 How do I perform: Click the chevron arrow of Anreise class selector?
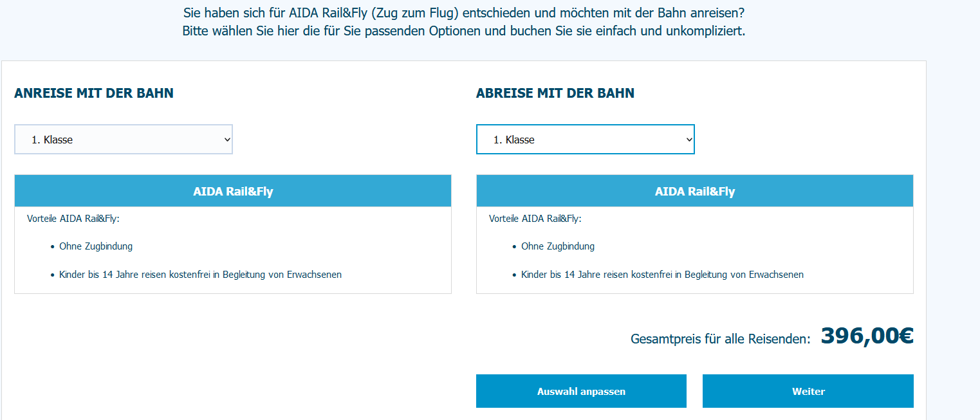pos(227,140)
